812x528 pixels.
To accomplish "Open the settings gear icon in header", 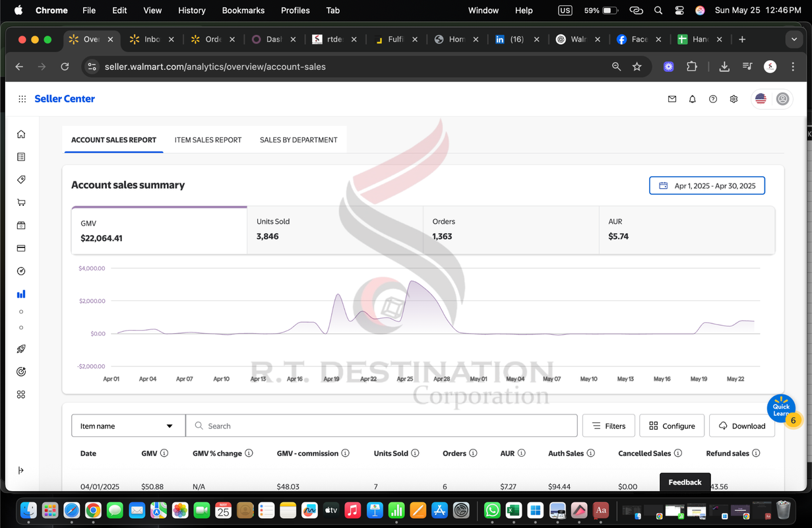I will [x=734, y=99].
